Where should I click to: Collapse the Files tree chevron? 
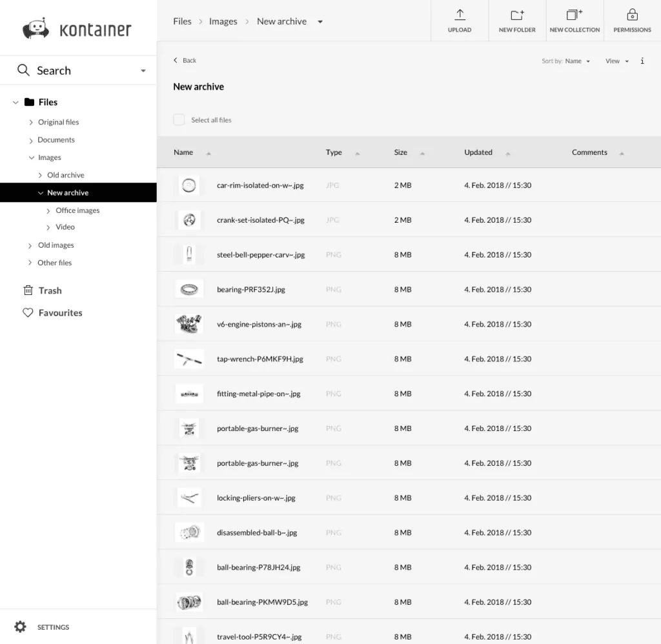pyautogui.click(x=15, y=103)
